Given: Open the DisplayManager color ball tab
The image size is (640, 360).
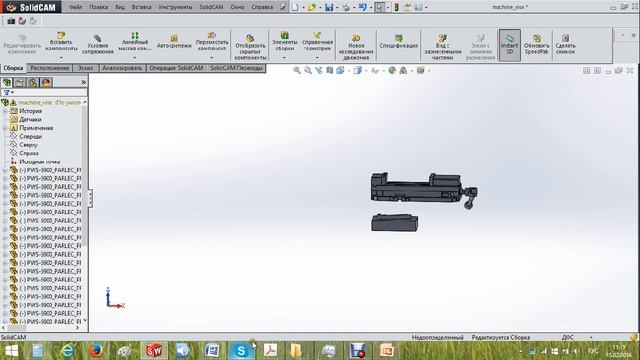Looking at the screenshot, I should click(46, 82).
